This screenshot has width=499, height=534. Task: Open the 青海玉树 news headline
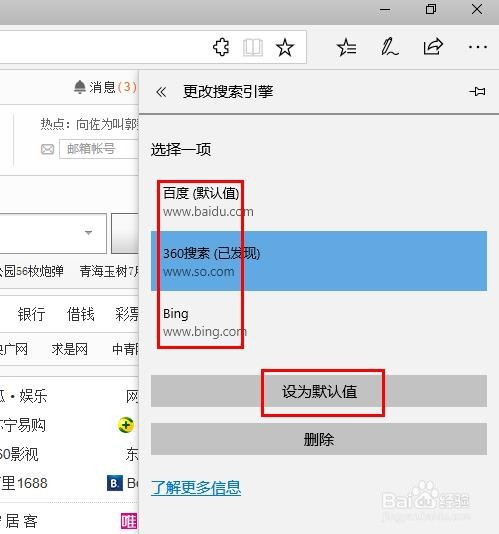click(x=109, y=271)
